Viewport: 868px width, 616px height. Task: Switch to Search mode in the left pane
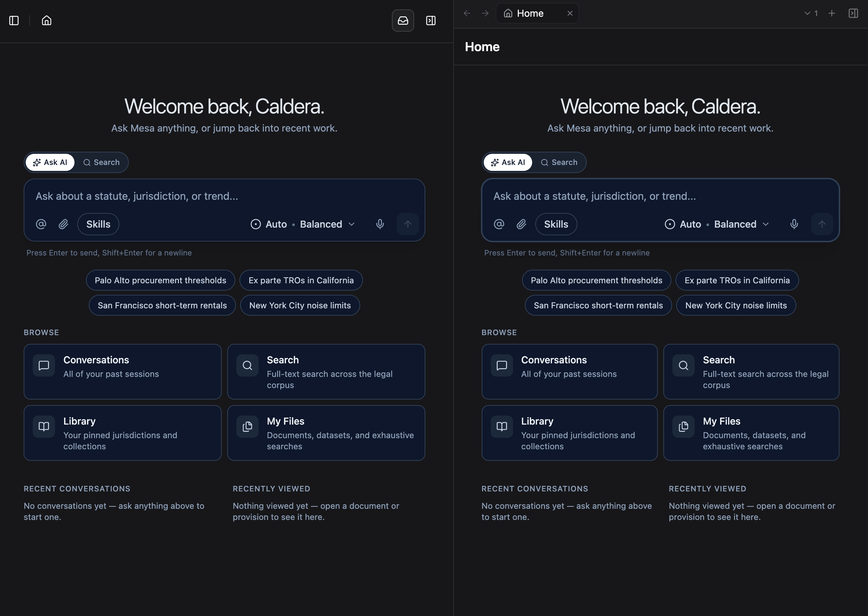point(101,162)
